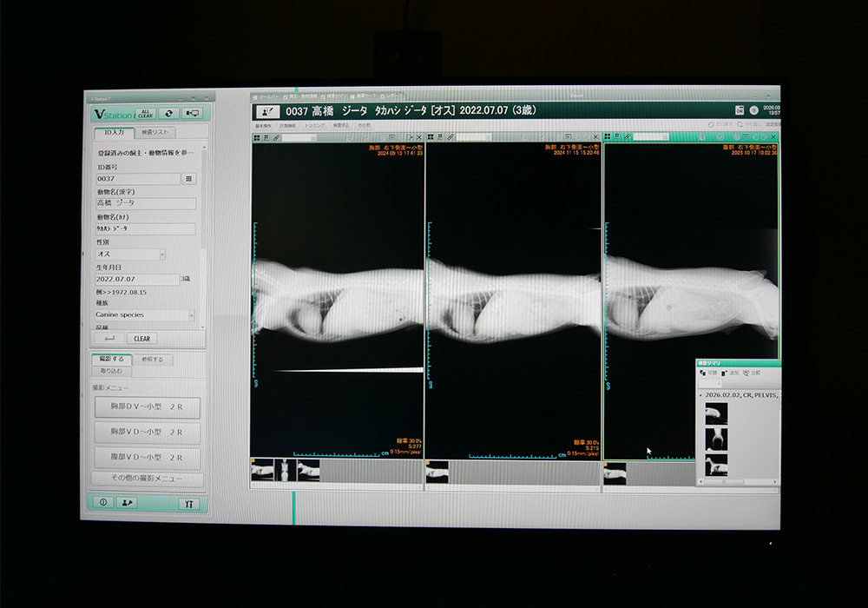The image size is (868, 608).
Task: Open the dropdown field in the first pane toolbar
Action: pyautogui.click(x=299, y=138)
